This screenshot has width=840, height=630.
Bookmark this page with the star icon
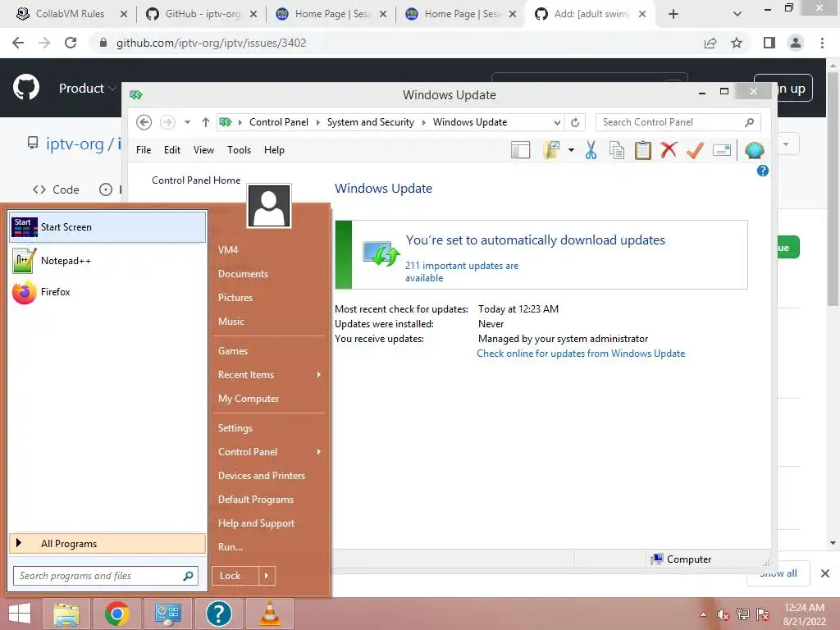pyautogui.click(x=737, y=43)
